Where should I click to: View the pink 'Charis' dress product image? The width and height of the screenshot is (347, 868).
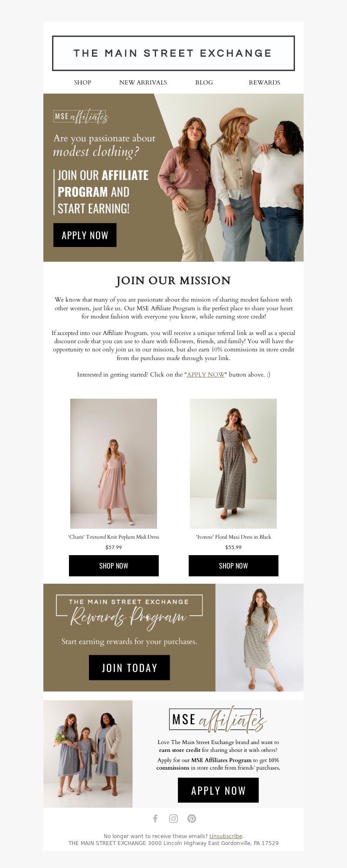point(114,464)
